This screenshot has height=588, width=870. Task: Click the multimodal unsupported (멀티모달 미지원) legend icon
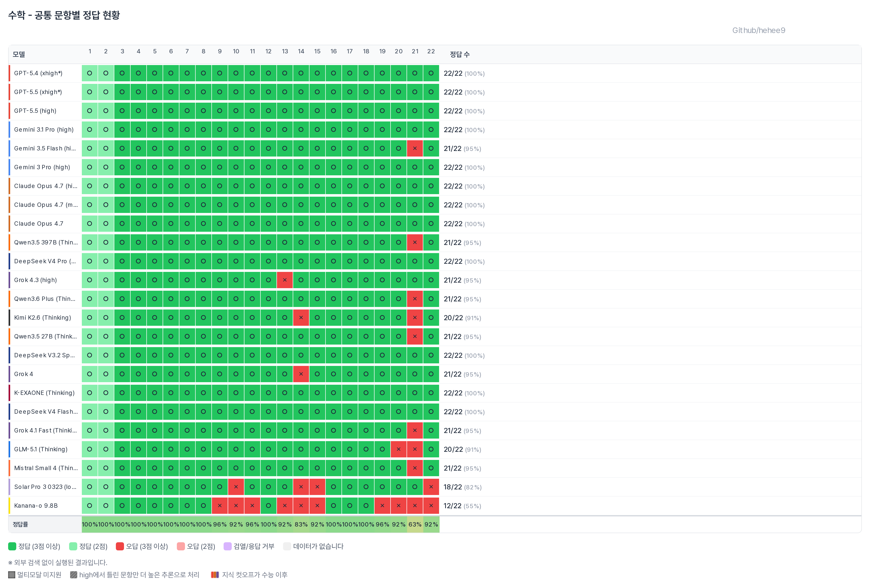pos(12,575)
